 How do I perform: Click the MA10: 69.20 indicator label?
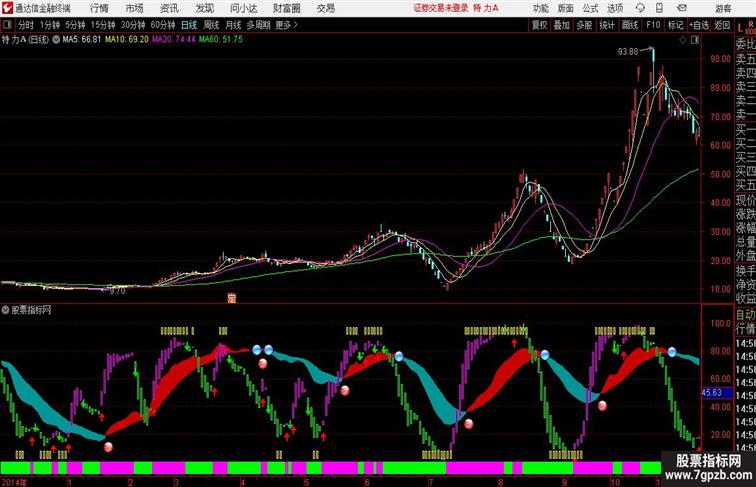tap(127, 40)
